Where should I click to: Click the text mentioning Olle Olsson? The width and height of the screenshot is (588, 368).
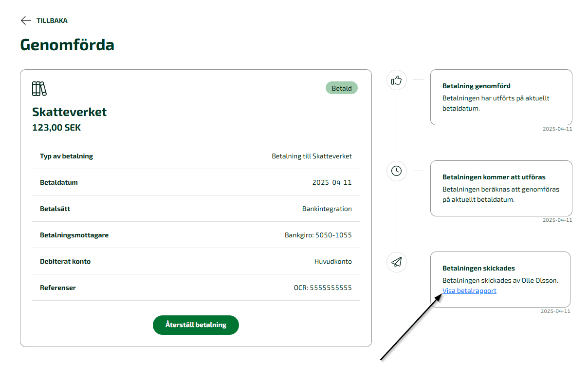[500, 281]
